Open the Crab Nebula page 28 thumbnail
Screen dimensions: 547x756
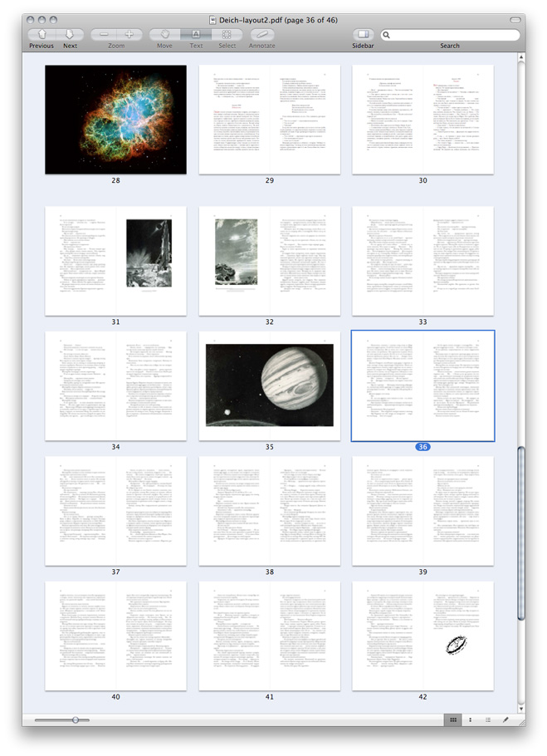[x=115, y=120]
